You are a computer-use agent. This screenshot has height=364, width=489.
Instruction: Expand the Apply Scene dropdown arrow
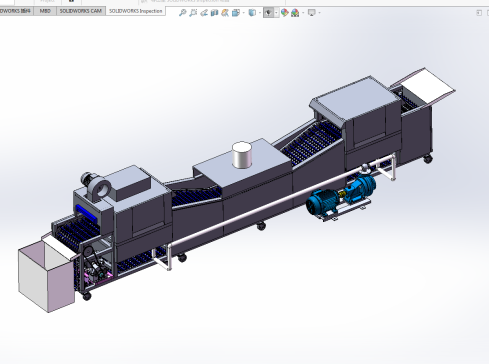coord(303,13)
